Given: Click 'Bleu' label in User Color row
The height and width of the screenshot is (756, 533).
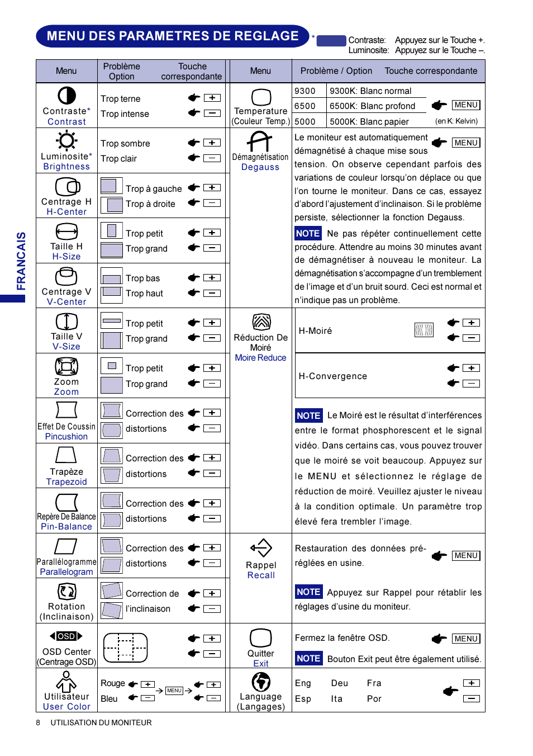Looking at the screenshot, I should [x=109, y=699].
